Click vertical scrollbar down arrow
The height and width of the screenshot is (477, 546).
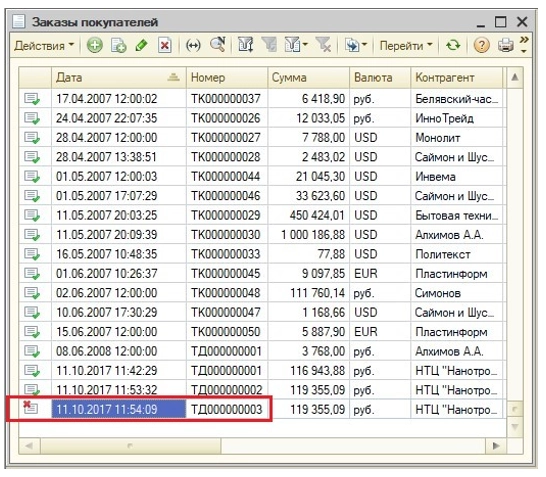[x=515, y=427]
